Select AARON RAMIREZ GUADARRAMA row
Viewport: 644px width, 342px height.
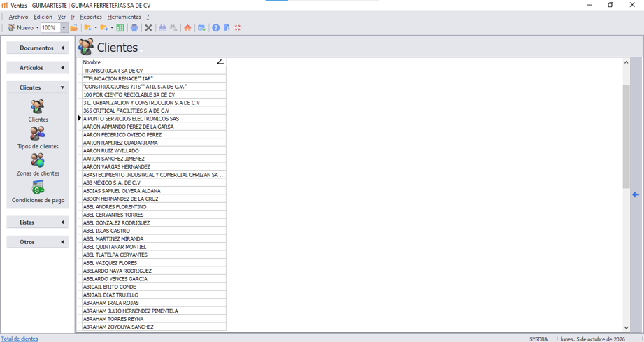154,143
